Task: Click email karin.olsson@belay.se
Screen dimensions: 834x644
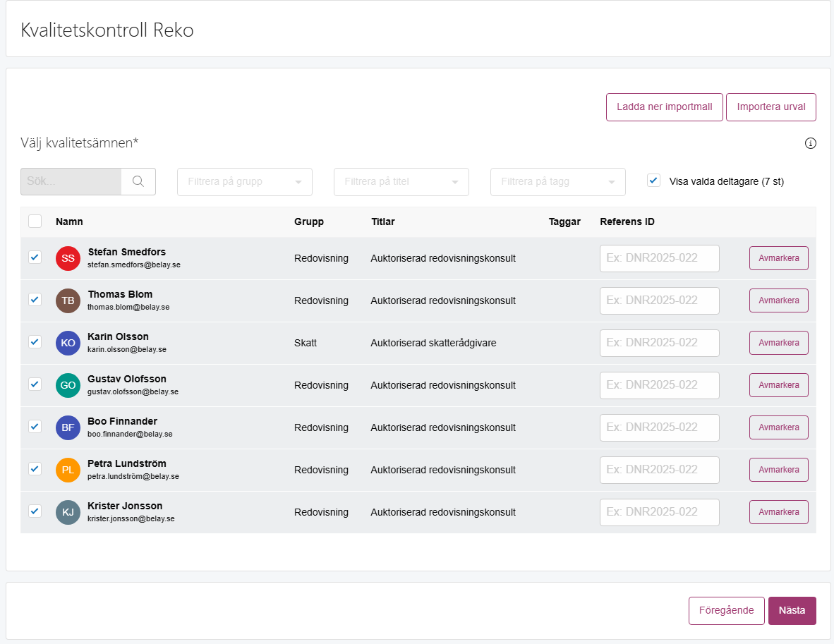Action: click(127, 349)
